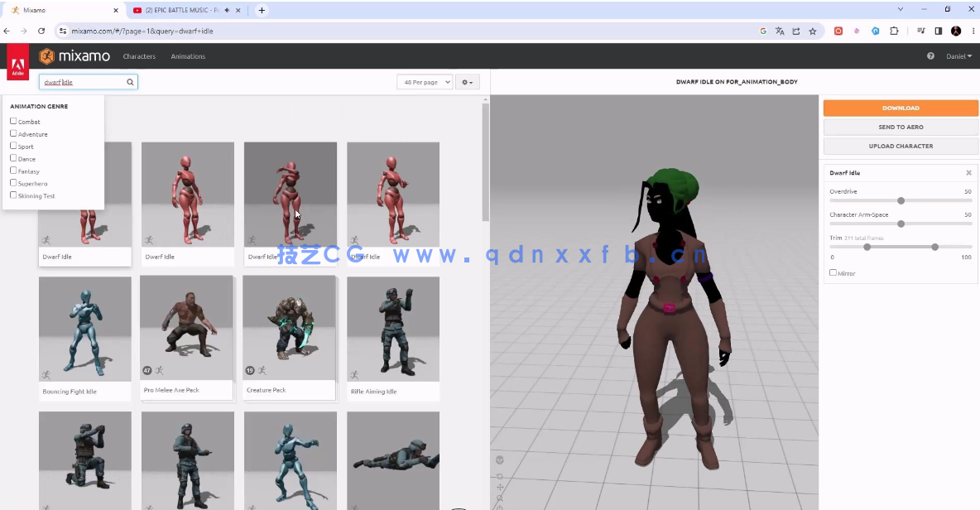Screen dimensions: 980x510
Task: Open the Animations section in the navbar
Action: coord(188,56)
